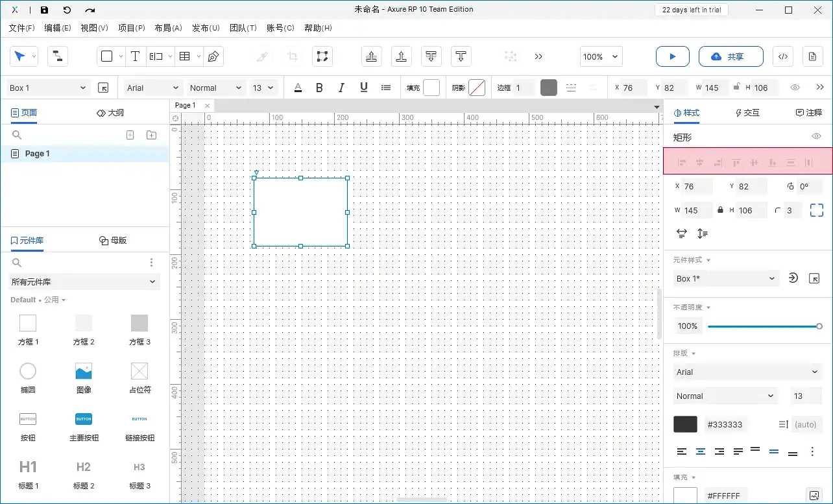Click the #333333 text color swatch

[685, 424]
